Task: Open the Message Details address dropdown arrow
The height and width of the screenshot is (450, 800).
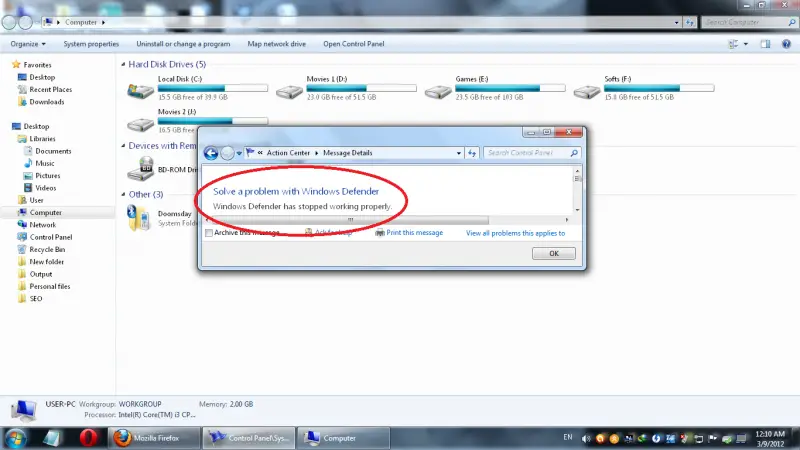Action: click(x=459, y=153)
